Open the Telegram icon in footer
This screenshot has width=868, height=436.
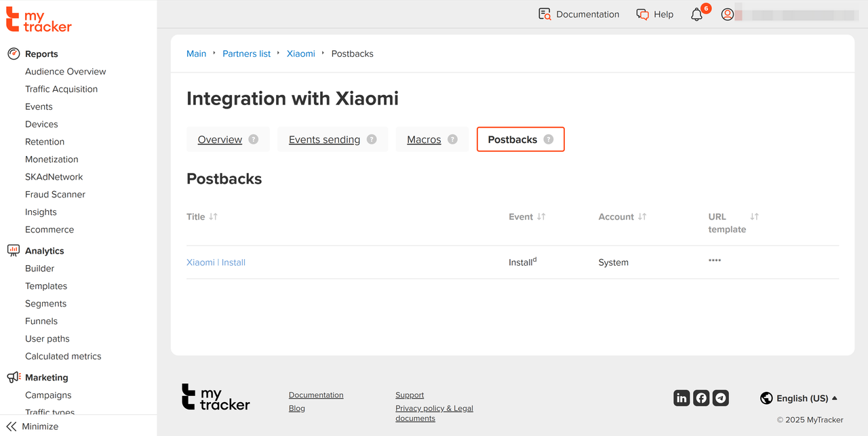[x=721, y=398]
